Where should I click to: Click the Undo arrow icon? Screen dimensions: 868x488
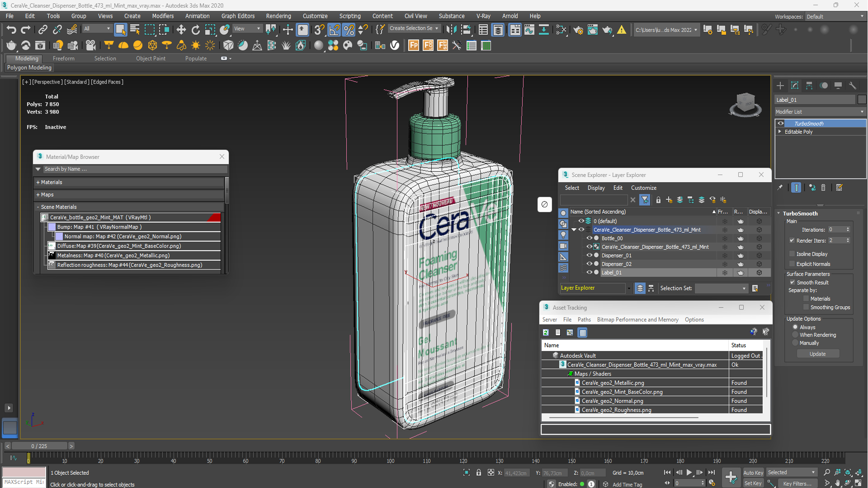click(x=11, y=30)
